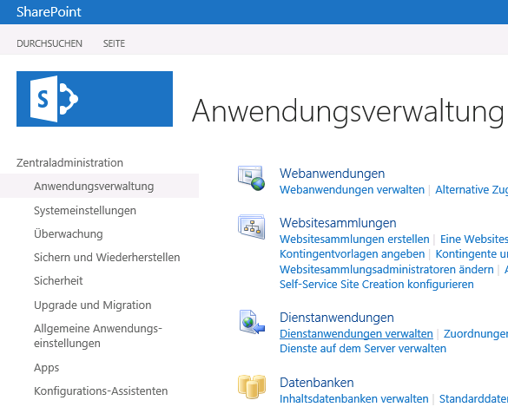Open Webanwendungen verwalten

pyautogui.click(x=352, y=189)
